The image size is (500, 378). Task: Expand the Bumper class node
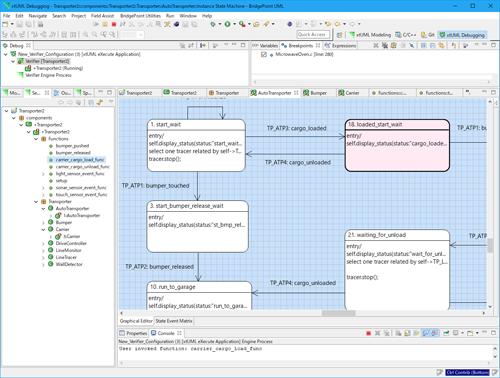coord(43,222)
